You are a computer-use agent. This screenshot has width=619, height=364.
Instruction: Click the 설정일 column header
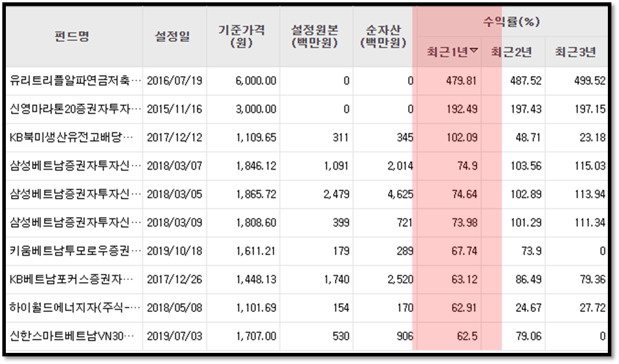point(172,37)
